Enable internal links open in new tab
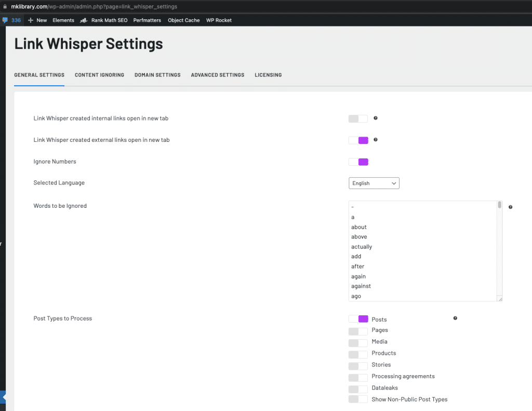 (358, 118)
